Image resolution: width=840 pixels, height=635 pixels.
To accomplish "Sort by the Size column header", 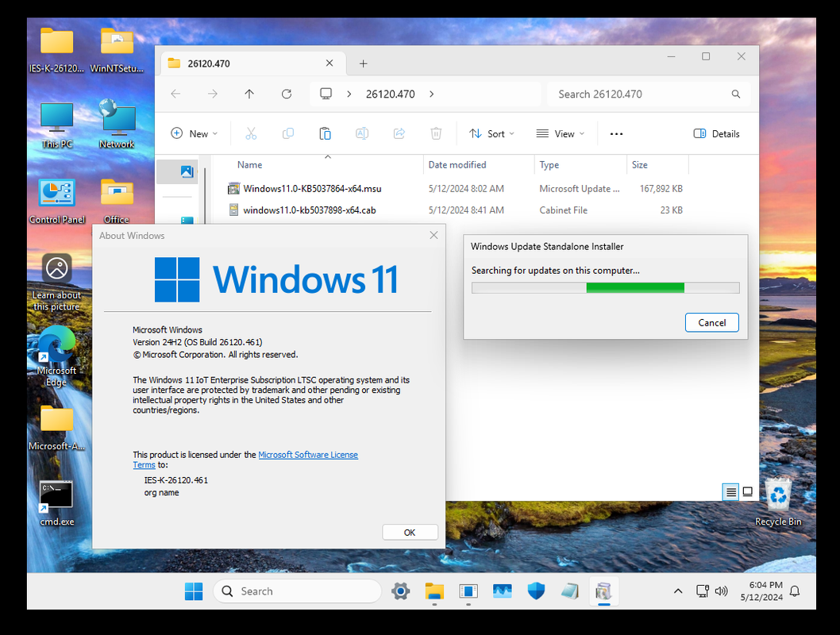I will pyautogui.click(x=657, y=165).
